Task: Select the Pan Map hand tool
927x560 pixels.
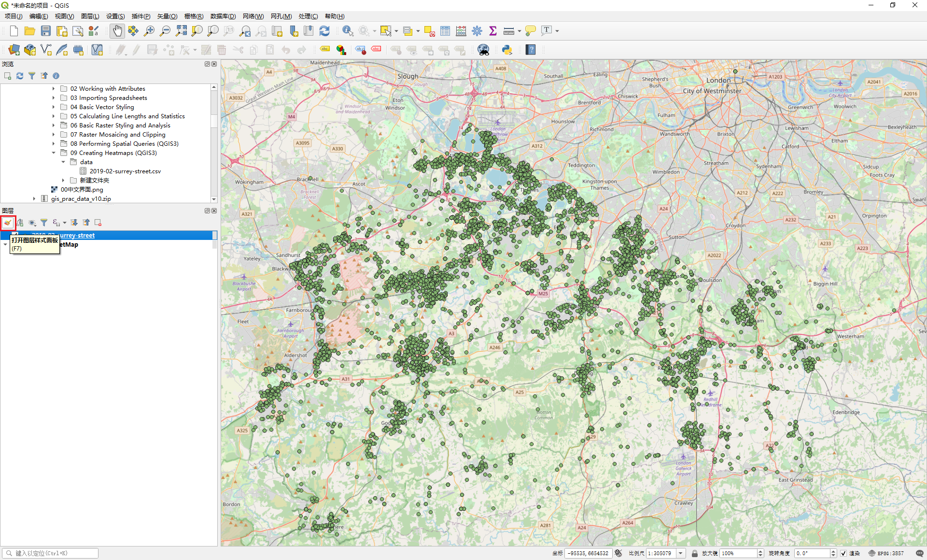Action: coord(117,31)
